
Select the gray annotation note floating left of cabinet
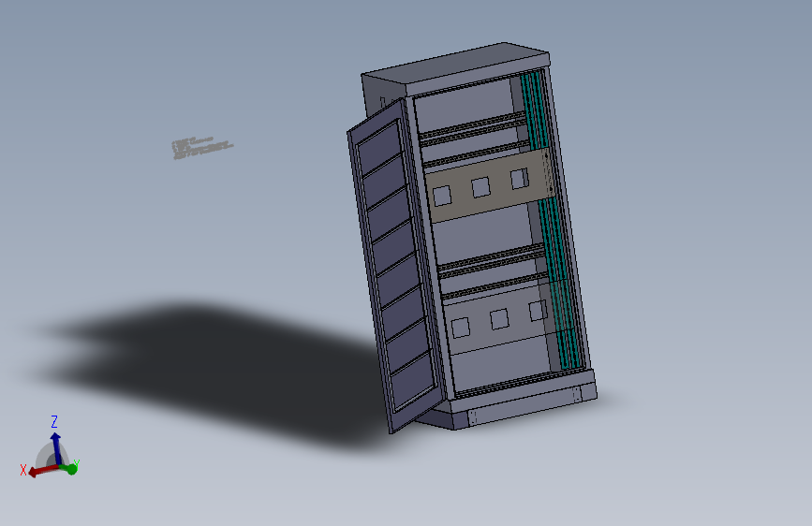tap(202, 148)
